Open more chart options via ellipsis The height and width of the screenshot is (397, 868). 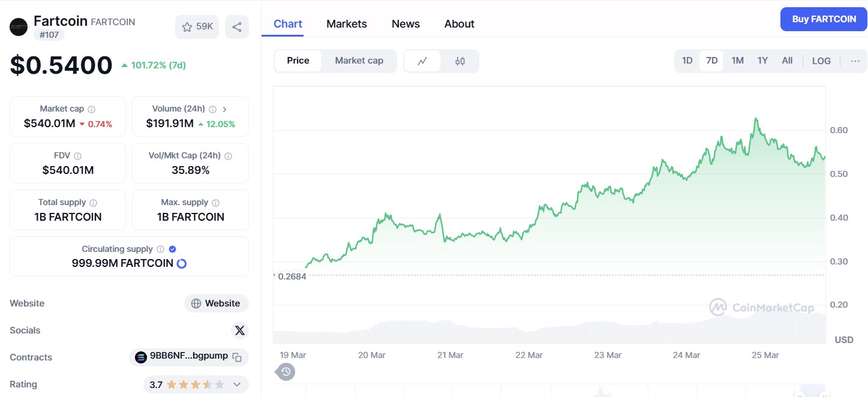click(x=855, y=61)
